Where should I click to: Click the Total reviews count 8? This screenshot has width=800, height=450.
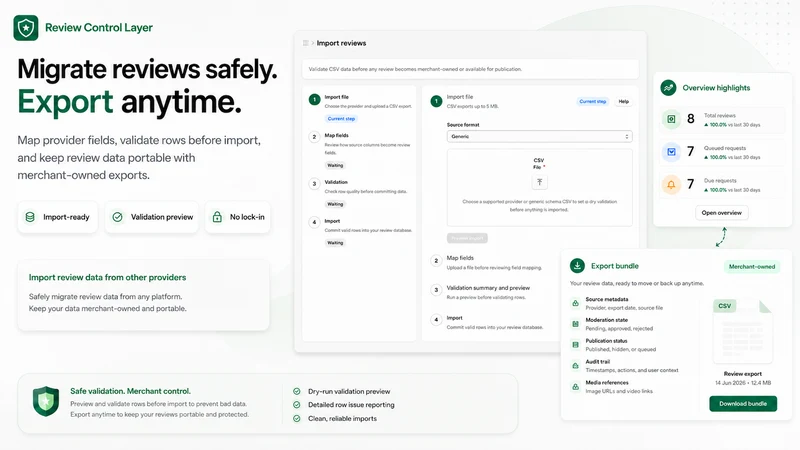690,119
